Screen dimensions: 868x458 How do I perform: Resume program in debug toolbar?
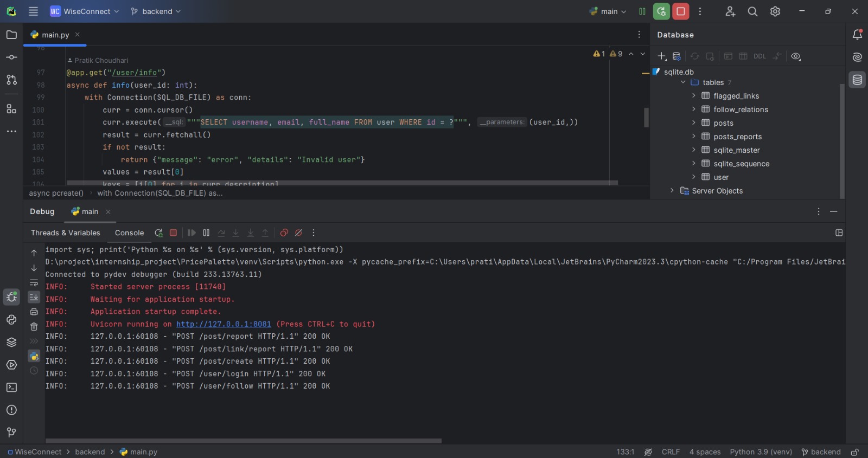tap(192, 233)
